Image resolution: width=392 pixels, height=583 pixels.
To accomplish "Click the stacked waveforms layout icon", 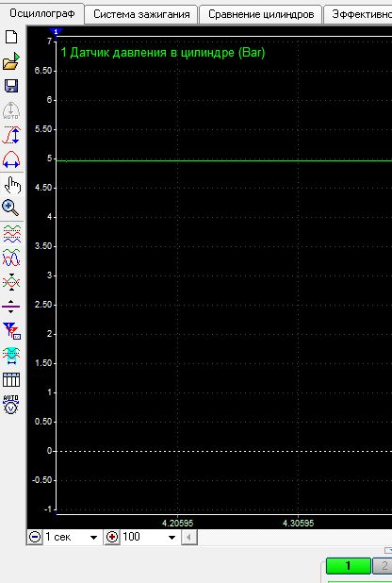I will click(x=11, y=234).
